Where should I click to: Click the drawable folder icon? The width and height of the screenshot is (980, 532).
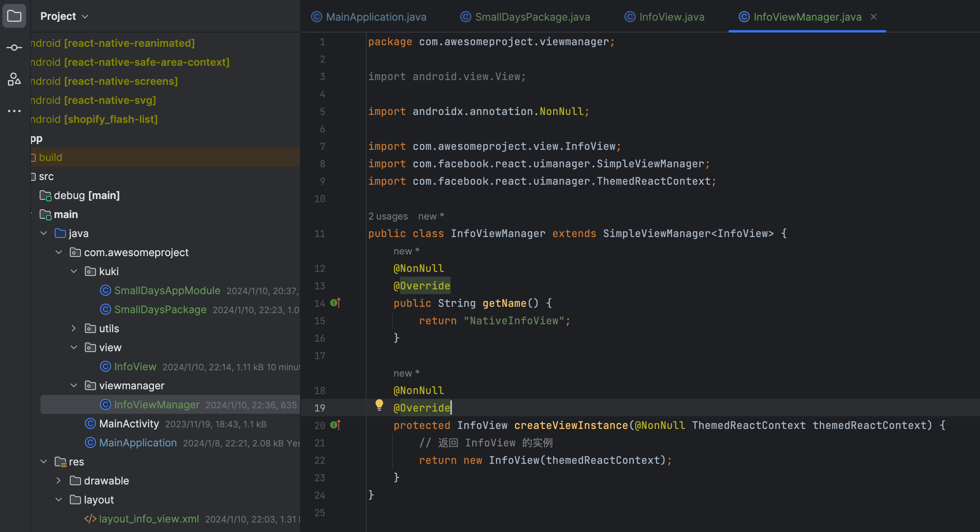(x=75, y=481)
